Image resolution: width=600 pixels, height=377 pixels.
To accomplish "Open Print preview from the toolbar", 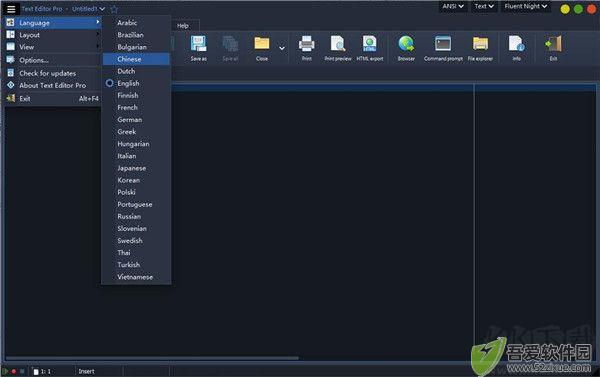I will tap(338, 48).
